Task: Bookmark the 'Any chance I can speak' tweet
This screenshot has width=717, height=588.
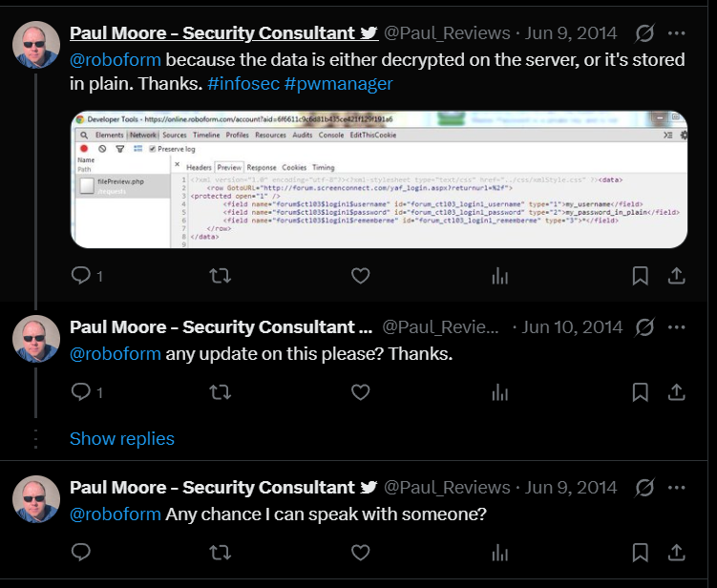Action: [641, 552]
